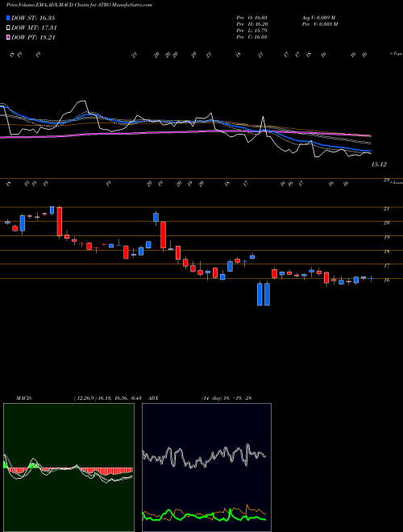Click the 'MACD:' panel heading
This screenshot has height=532, width=403.
[x=23, y=398]
